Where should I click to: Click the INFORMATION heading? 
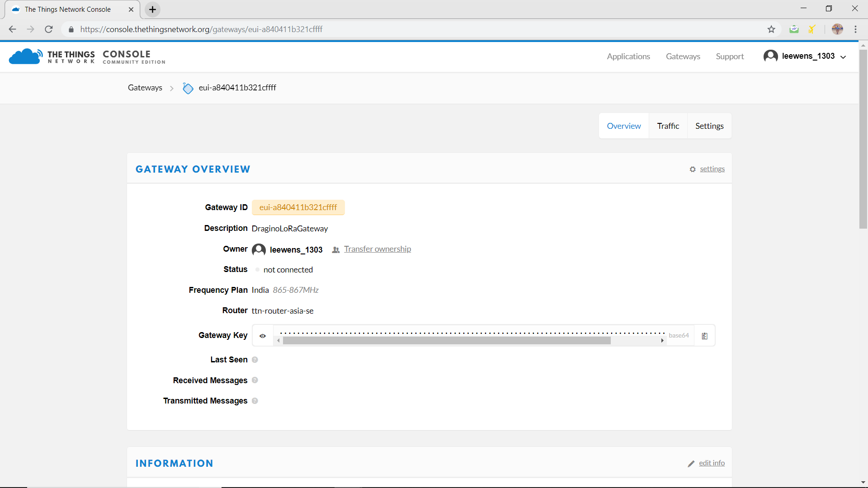click(x=175, y=464)
